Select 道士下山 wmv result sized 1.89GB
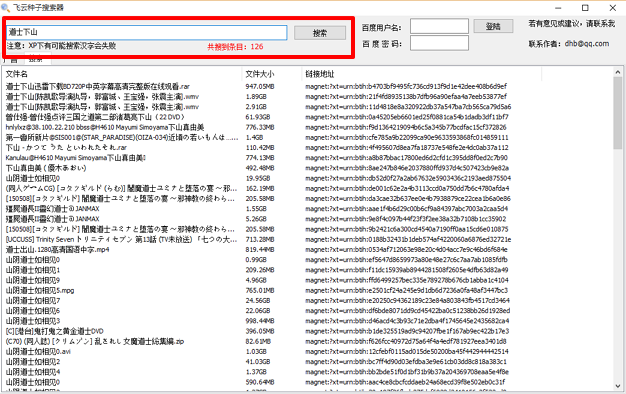The height and width of the screenshot is (394, 626). pos(307,97)
